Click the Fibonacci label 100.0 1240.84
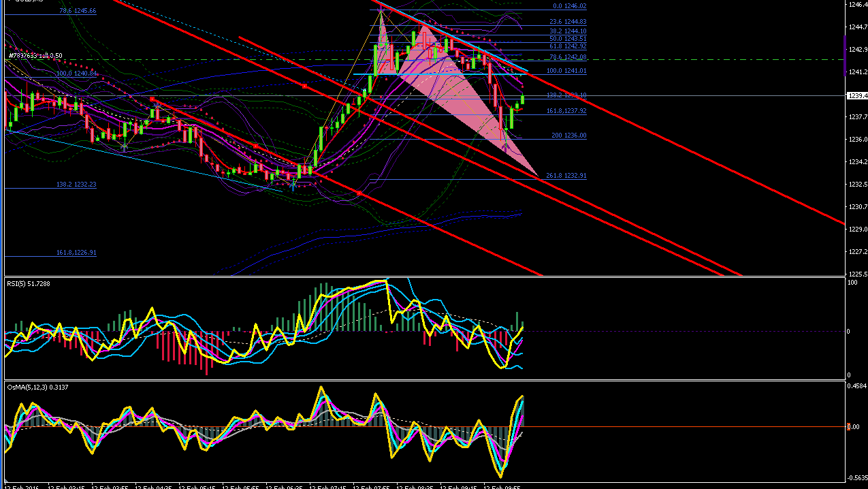Screen dimensions: 868x489 coord(76,73)
